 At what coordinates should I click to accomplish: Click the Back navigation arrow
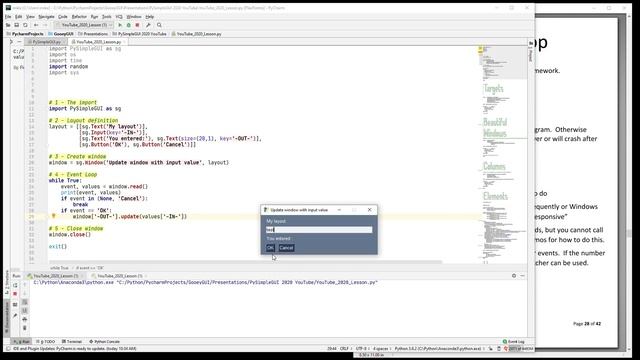(36, 25)
